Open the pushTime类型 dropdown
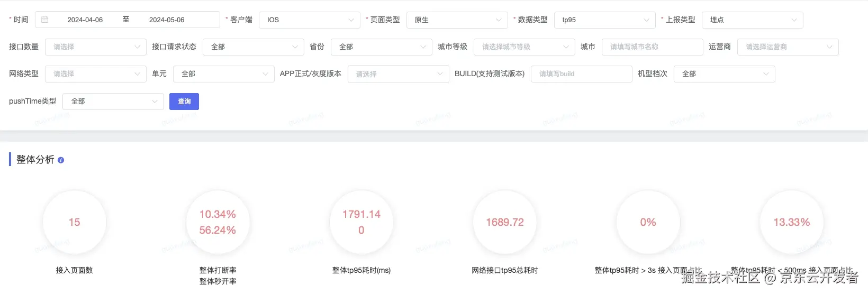868x294 pixels. pos(113,102)
